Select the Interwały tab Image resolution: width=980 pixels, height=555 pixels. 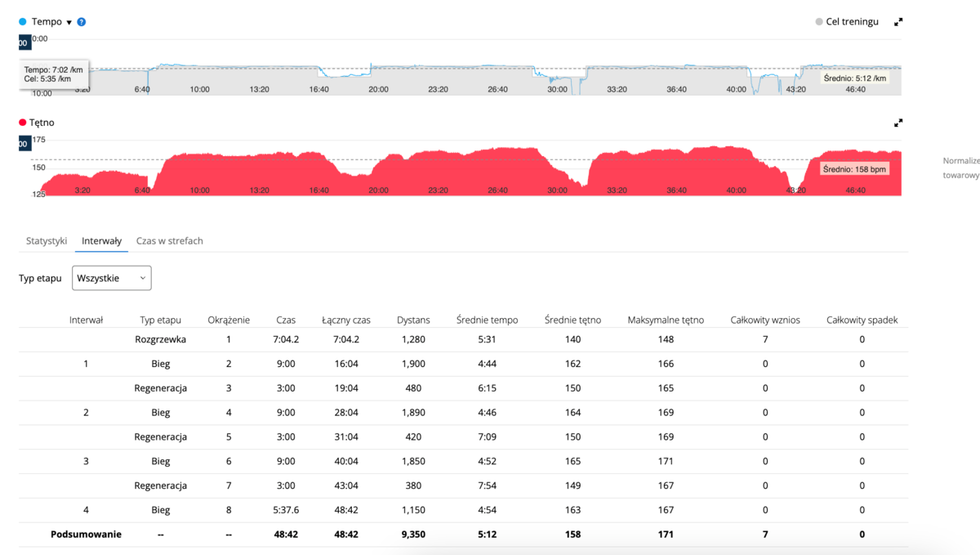point(102,241)
